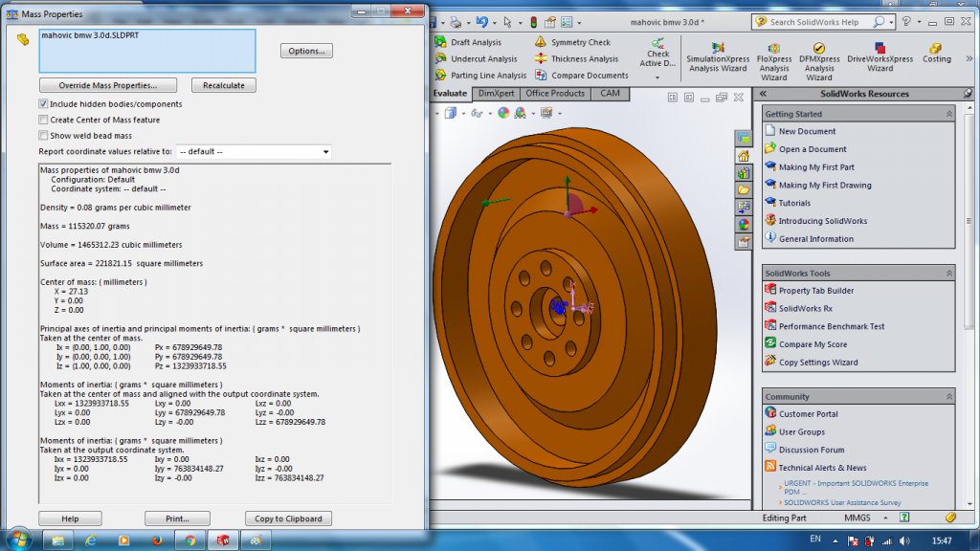The image size is (980, 551).
Task: Click the Options button
Action: [x=306, y=51]
